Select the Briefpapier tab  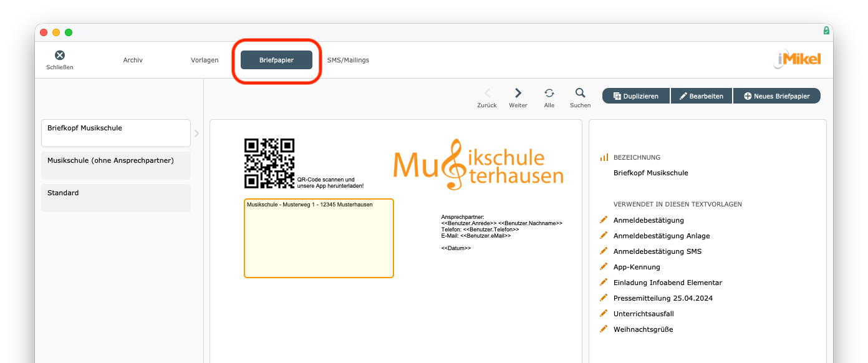276,60
